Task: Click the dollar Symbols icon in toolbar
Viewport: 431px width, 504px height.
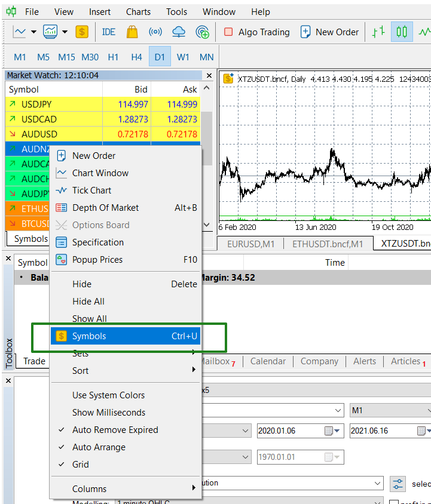Action: (x=82, y=32)
